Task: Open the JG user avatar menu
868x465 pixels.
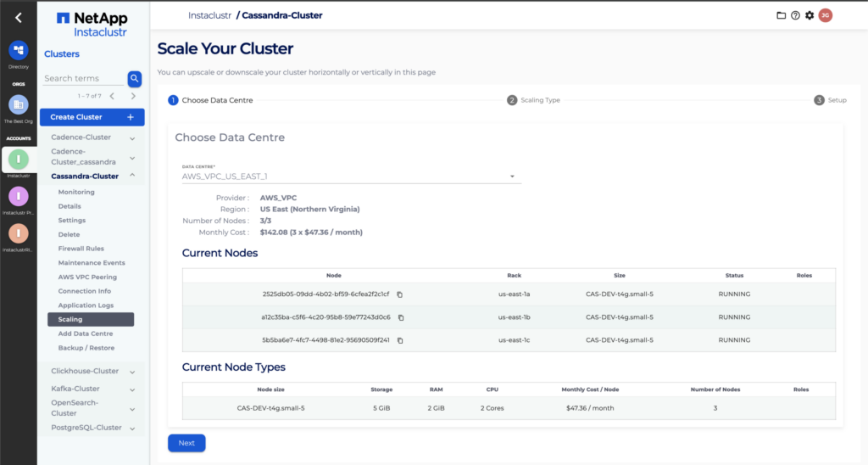Action: (x=825, y=15)
